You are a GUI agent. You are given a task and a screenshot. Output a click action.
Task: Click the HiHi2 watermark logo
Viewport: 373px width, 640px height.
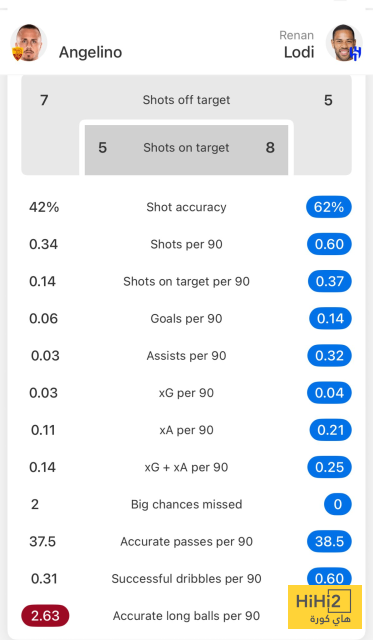click(x=325, y=607)
